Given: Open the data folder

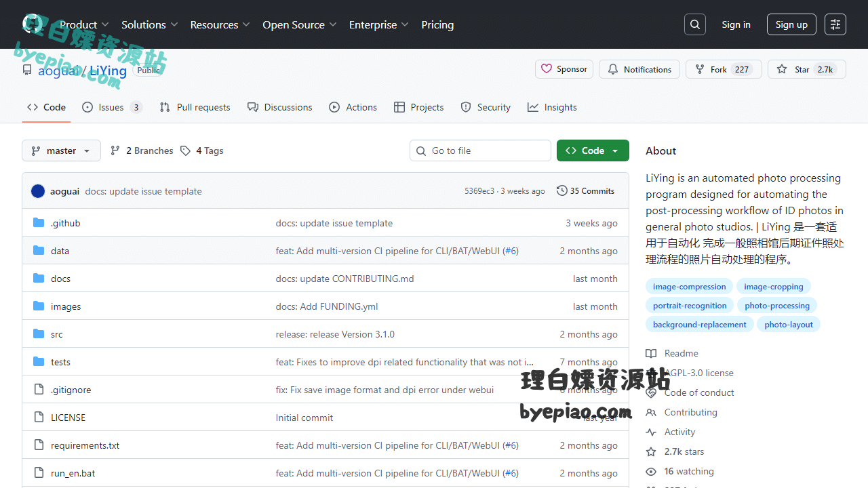Looking at the screenshot, I should 60,251.
